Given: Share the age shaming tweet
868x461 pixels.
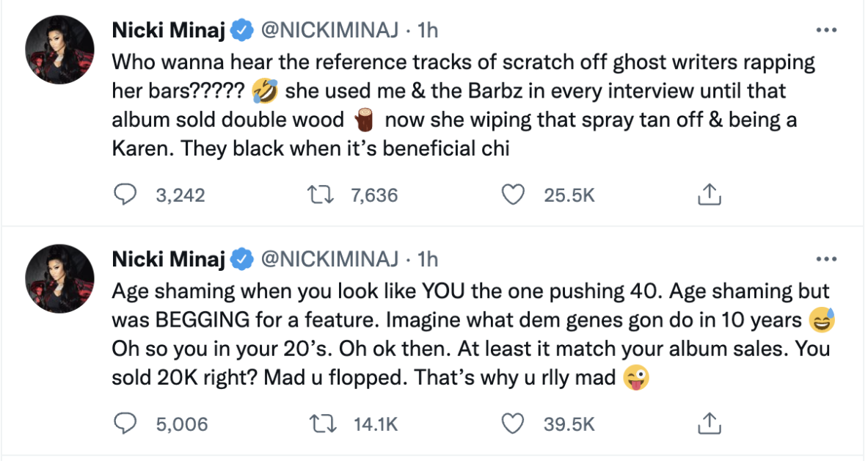Looking at the screenshot, I should (709, 424).
